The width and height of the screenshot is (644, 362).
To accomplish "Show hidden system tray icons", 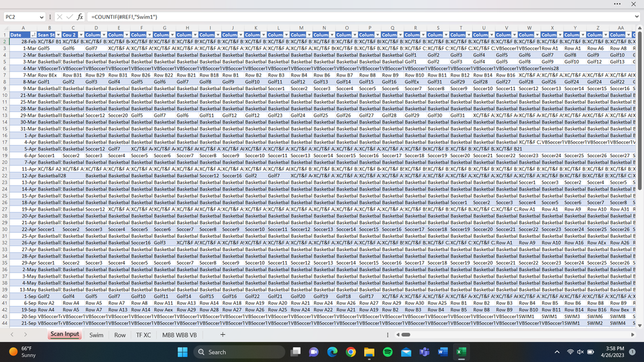I will pos(557,352).
